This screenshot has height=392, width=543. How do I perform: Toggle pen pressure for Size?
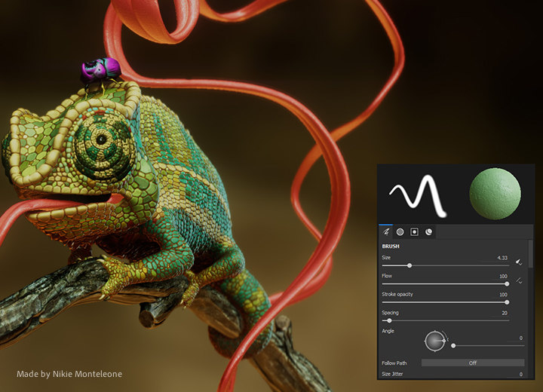(x=519, y=262)
